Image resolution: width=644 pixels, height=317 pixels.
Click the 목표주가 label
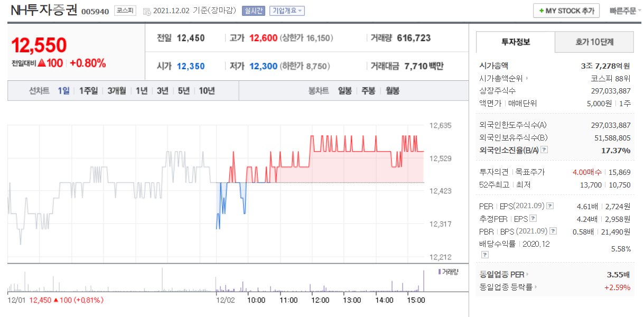(530, 172)
